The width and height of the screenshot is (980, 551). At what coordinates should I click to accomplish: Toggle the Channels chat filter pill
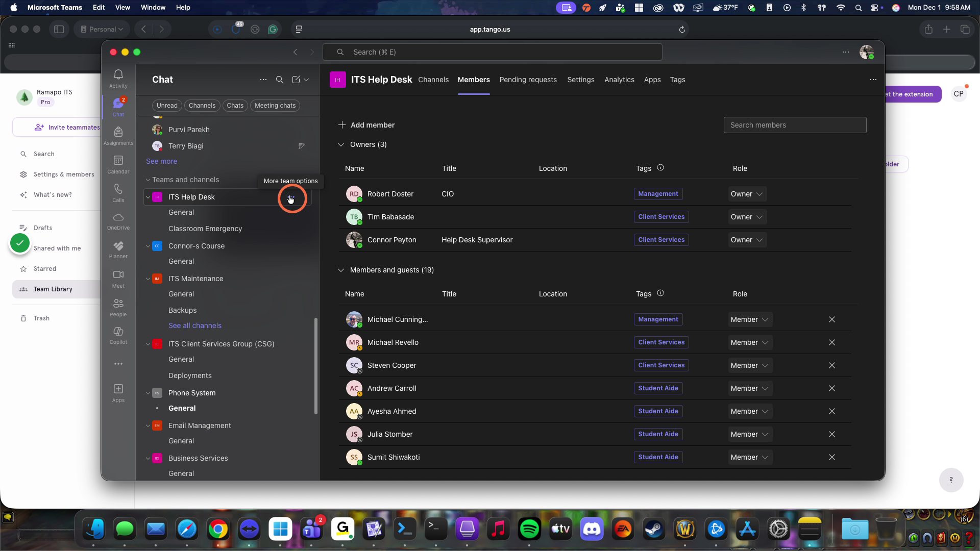pyautogui.click(x=202, y=106)
